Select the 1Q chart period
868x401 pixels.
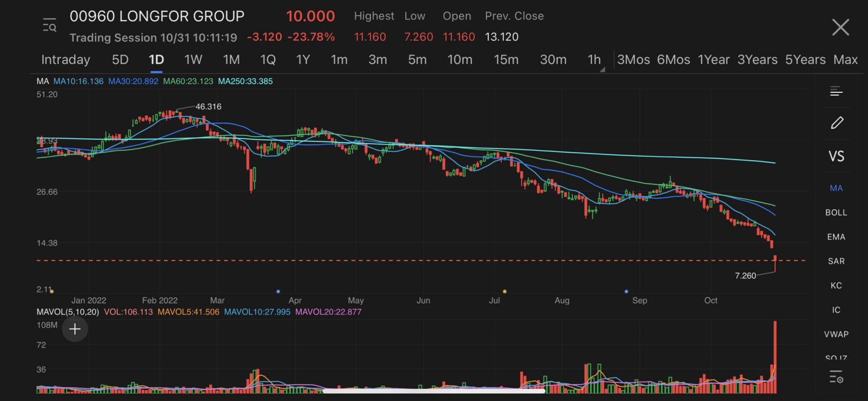point(268,60)
